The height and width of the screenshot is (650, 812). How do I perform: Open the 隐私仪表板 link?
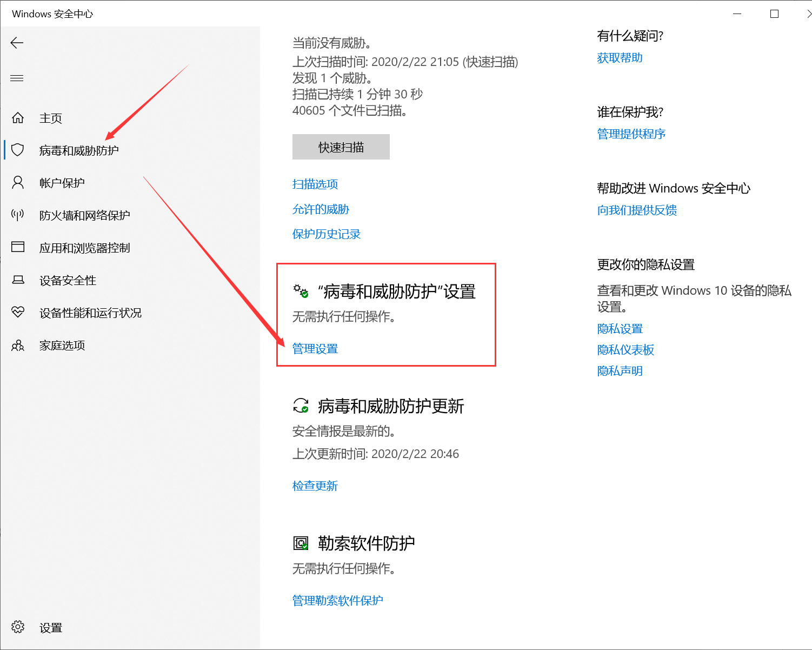pyautogui.click(x=625, y=349)
